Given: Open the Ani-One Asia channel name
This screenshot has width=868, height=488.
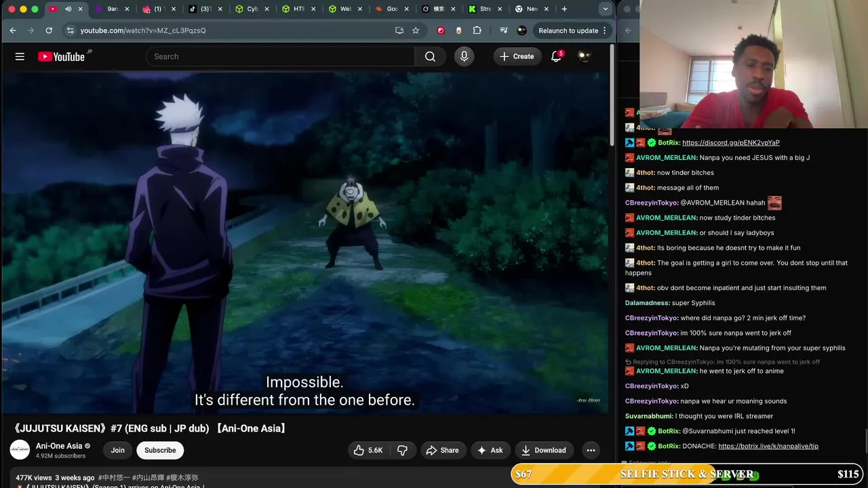Looking at the screenshot, I should [59, 446].
